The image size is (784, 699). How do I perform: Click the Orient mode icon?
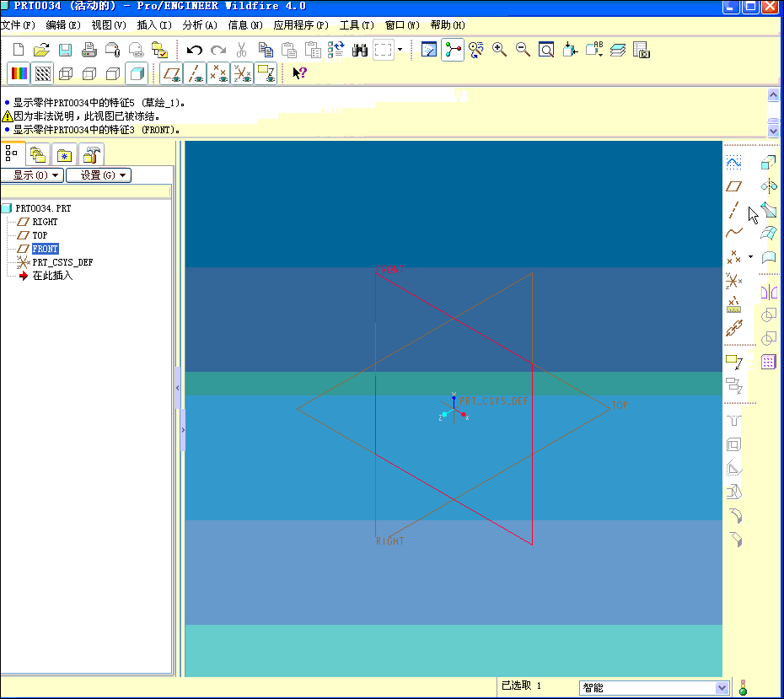476,50
